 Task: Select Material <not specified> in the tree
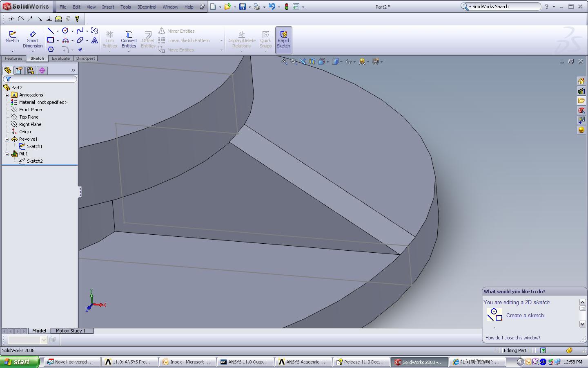pos(43,102)
